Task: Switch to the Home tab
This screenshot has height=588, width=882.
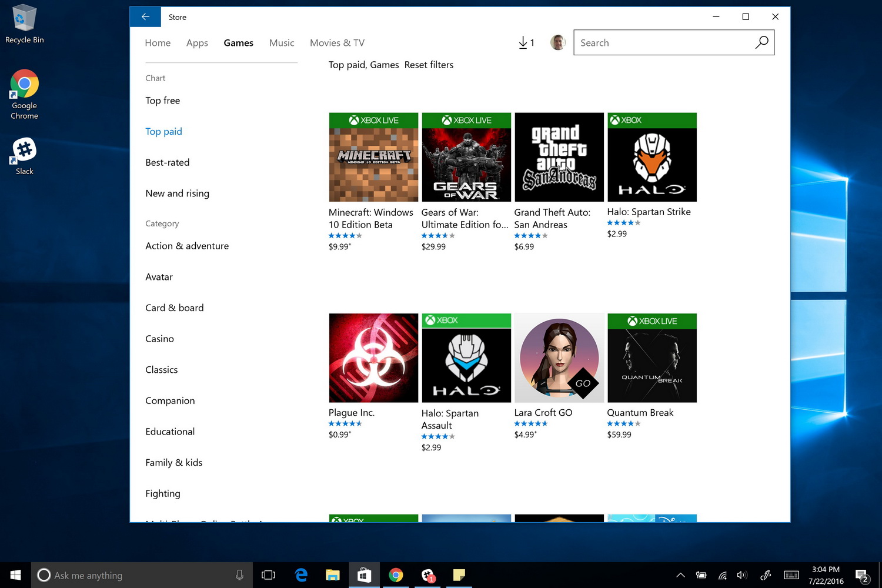Action: 158,43
